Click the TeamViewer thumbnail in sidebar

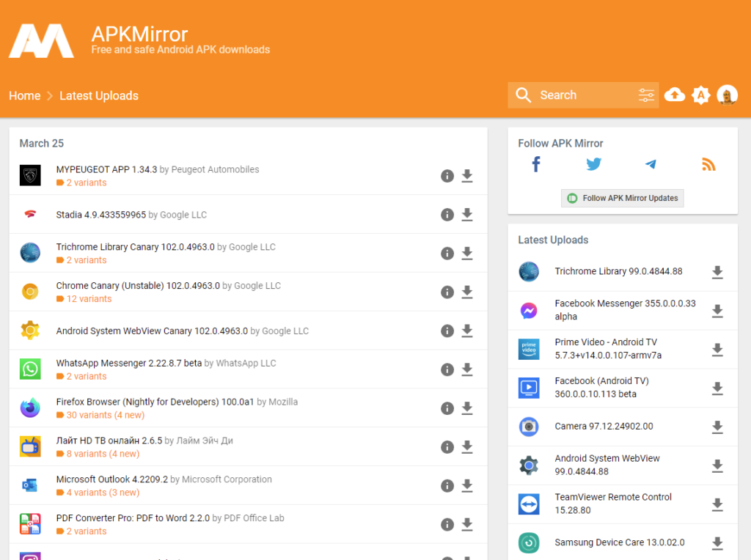[x=529, y=504]
